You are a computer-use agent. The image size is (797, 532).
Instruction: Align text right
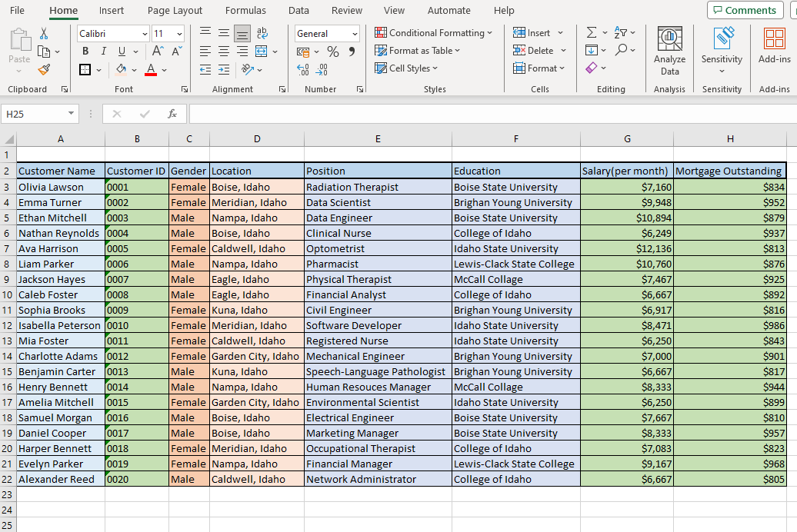[242, 52]
